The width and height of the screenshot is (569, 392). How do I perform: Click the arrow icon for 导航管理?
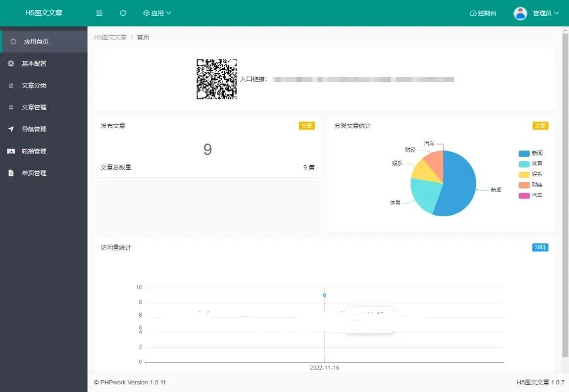11,129
